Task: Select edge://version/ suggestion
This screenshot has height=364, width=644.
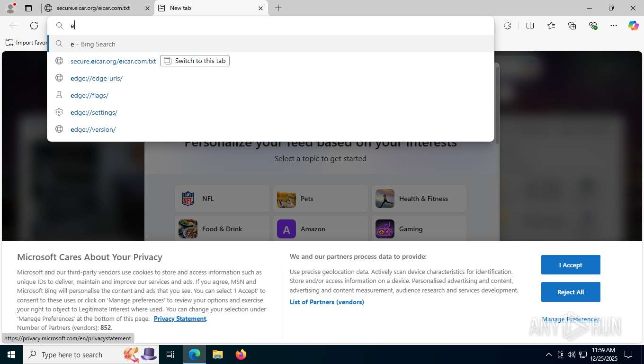Action: point(271,129)
